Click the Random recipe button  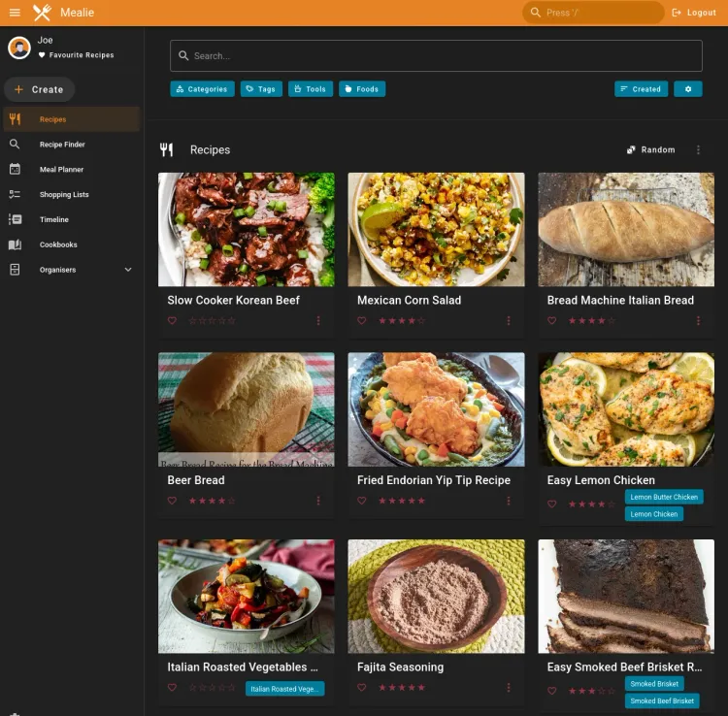(650, 149)
